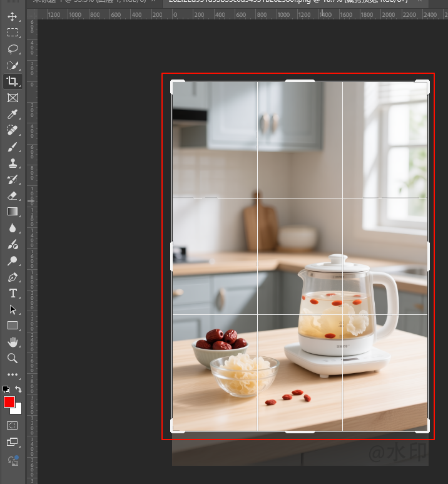Choose the Lasso tool

pos(13,49)
